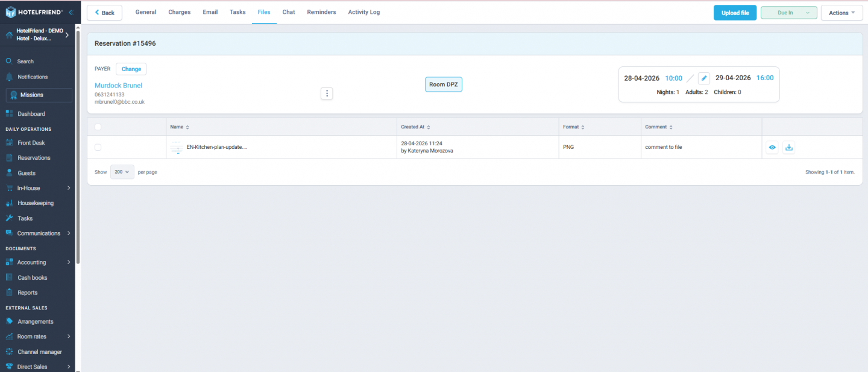Open guest Murdock Brunel's profile link
868x372 pixels.
[118, 85]
